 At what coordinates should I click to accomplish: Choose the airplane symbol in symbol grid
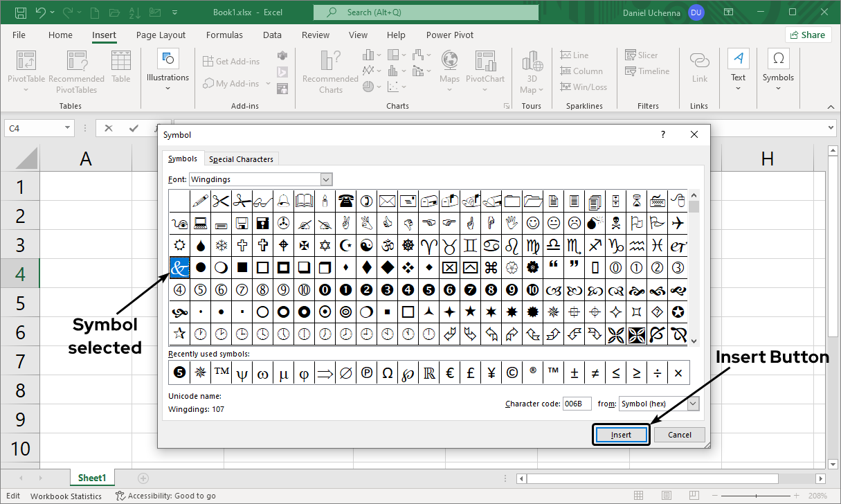coord(678,224)
